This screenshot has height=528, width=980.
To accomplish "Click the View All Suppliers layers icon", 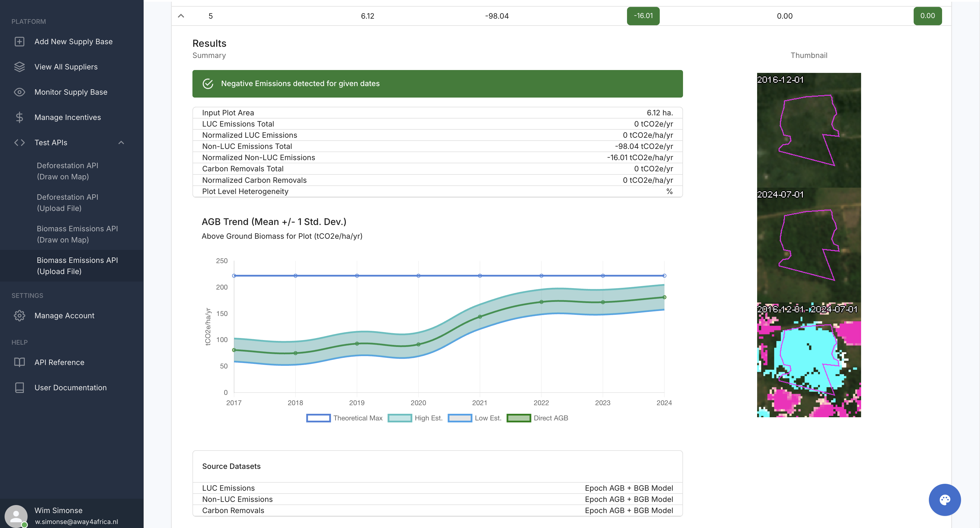I will tap(20, 67).
